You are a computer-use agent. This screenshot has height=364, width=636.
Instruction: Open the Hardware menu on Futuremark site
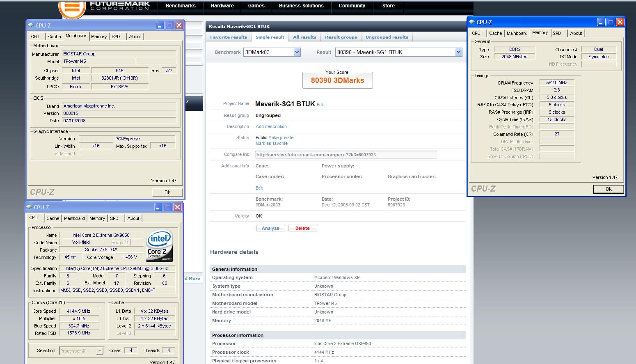(x=222, y=6)
